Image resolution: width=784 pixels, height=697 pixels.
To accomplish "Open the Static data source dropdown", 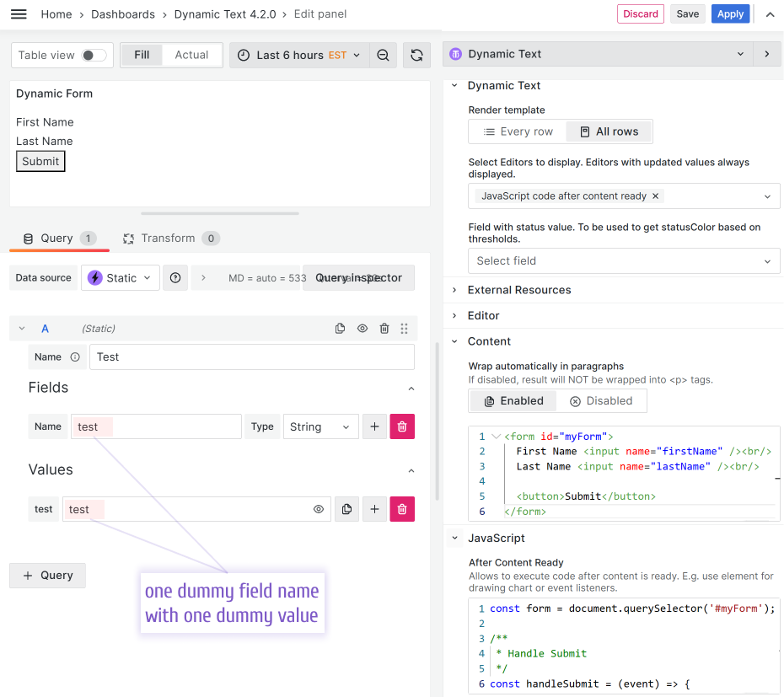I will click(120, 277).
